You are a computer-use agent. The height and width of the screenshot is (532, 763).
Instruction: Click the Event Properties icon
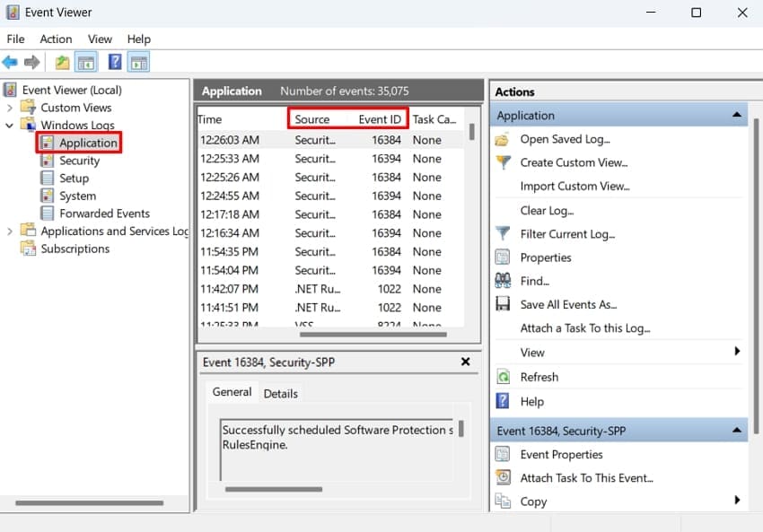point(502,454)
